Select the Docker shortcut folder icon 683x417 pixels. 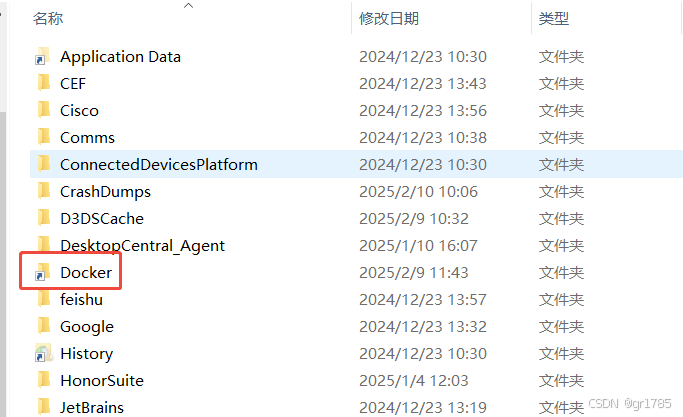pos(43,272)
